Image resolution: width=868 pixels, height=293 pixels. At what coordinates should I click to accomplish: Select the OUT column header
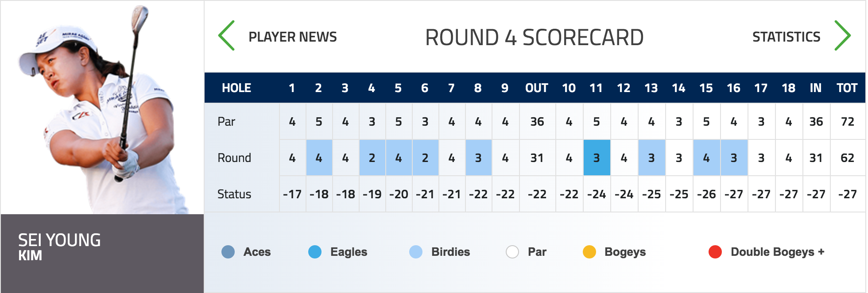tap(537, 88)
